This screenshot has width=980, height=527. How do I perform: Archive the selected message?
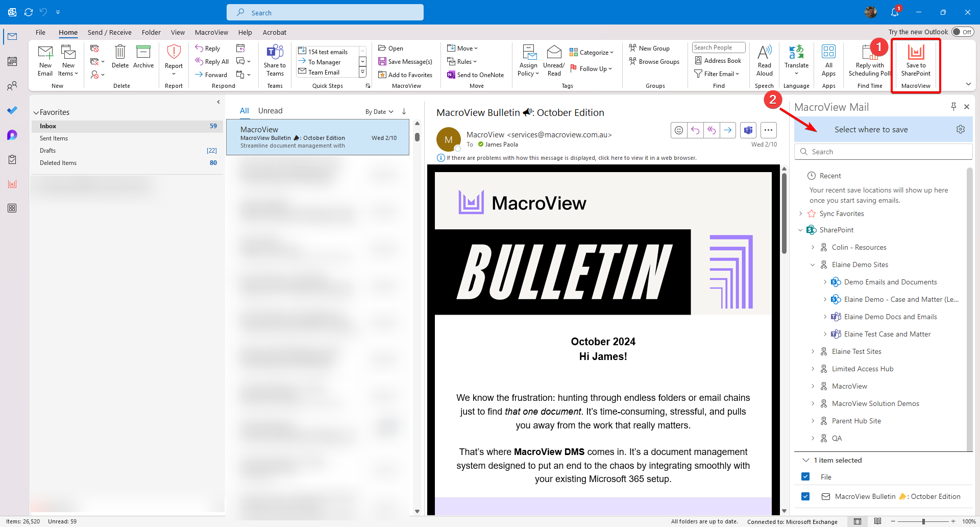tap(143, 56)
